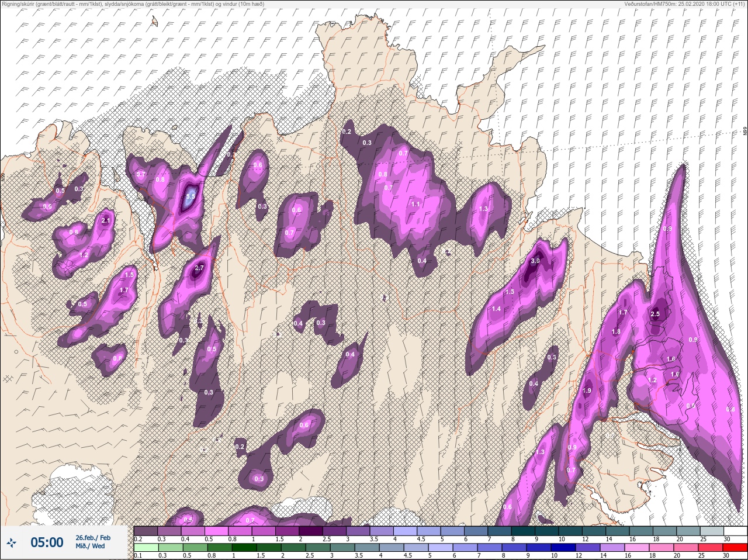This screenshot has width=748, height=560.
Task: Click the 1.9 precipitation value on map
Action: (x=587, y=390)
